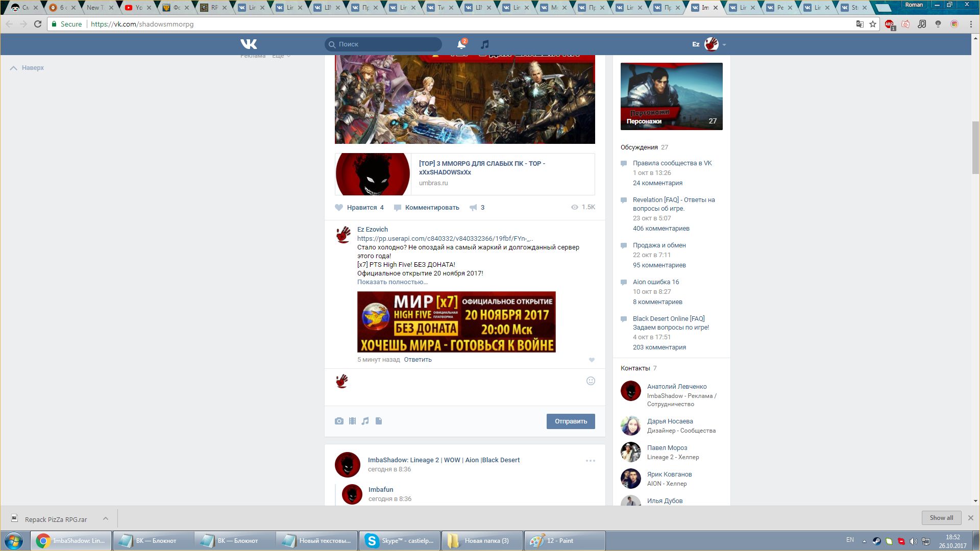Switch to the YouTube browser tab
This screenshot has width=980, height=551.
134,8
